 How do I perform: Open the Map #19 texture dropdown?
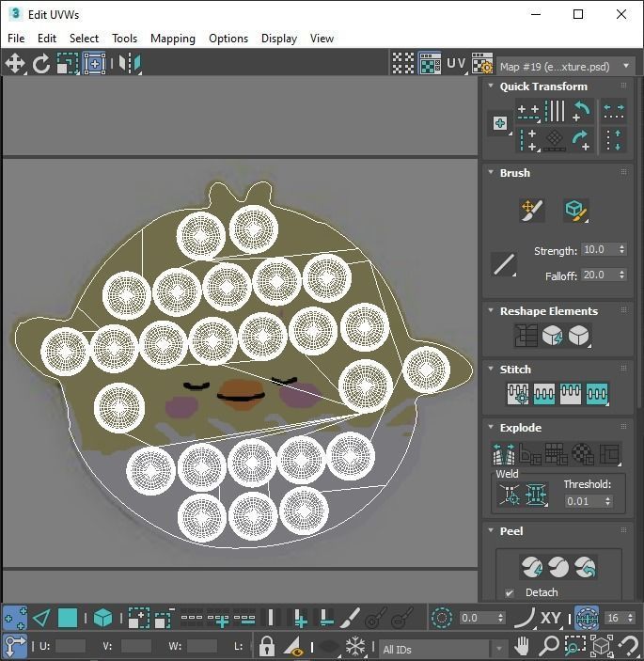click(566, 67)
